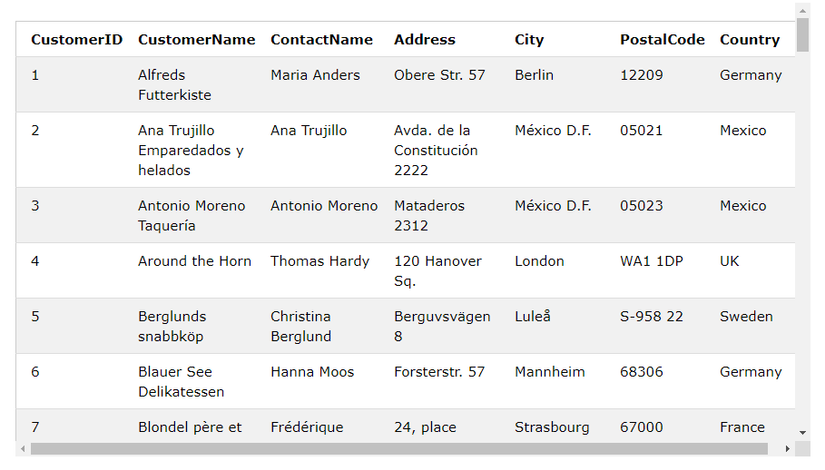Select the Maria Anders contact cell
825x470 pixels.
(x=315, y=75)
